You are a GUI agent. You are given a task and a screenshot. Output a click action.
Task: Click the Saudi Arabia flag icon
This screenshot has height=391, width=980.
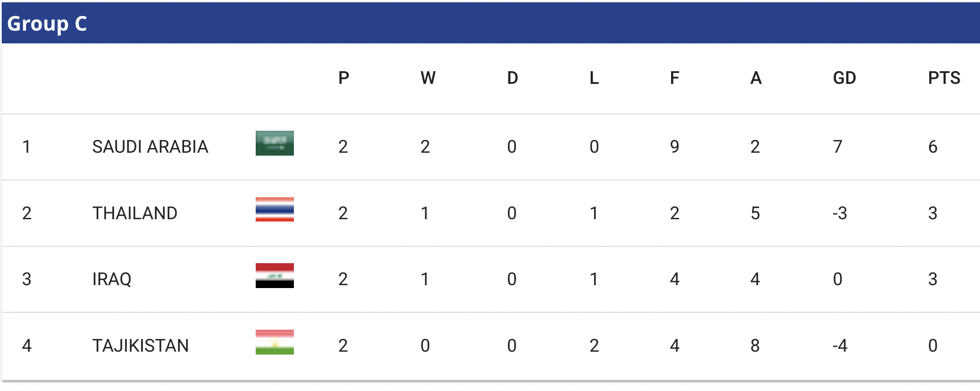tap(275, 143)
